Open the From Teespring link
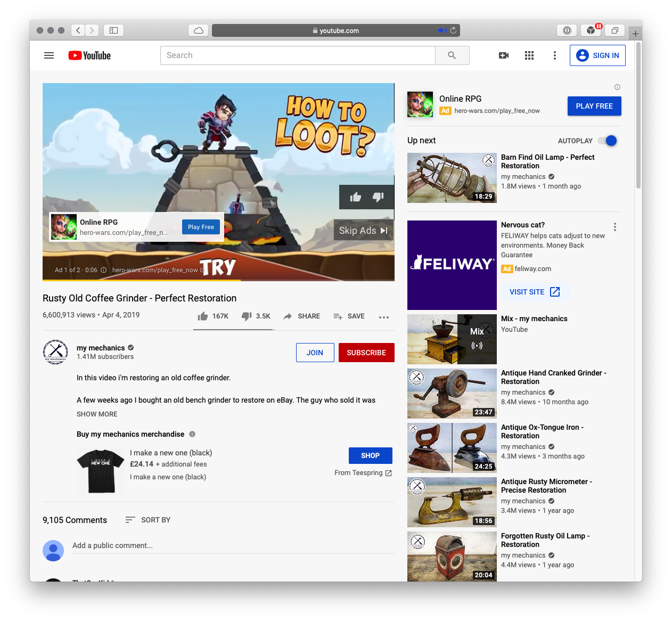The height and width of the screenshot is (621, 672). coord(363,473)
